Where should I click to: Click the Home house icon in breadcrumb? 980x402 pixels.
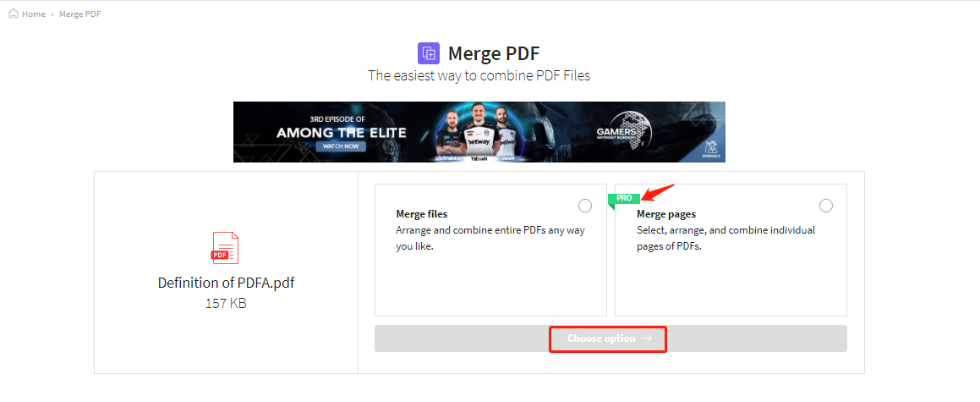[14, 14]
